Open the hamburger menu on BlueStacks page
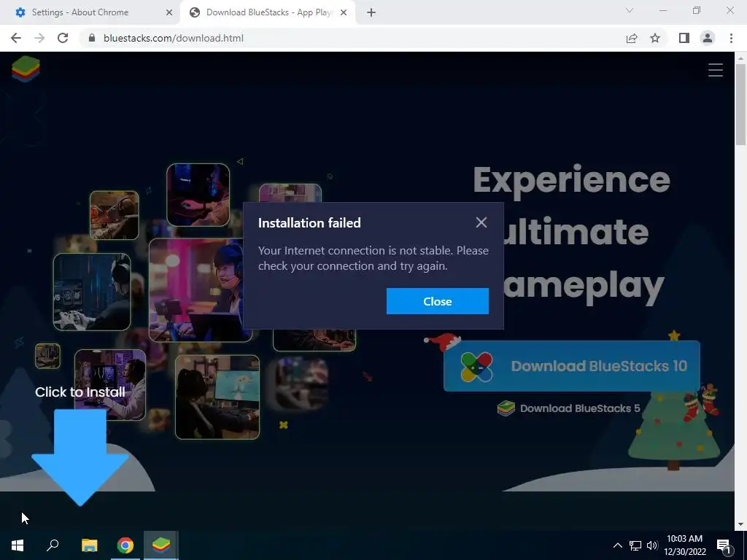747x560 pixels. 715,70
